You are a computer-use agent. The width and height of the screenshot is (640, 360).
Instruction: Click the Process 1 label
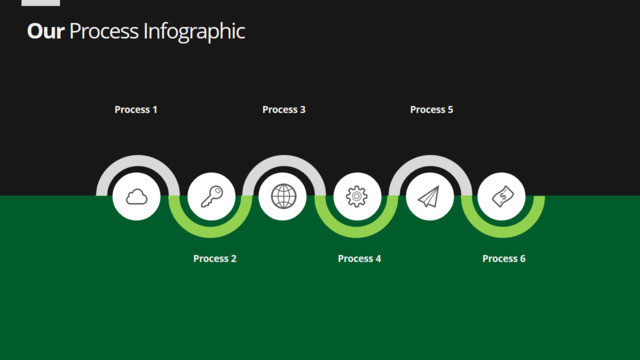[136, 109]
